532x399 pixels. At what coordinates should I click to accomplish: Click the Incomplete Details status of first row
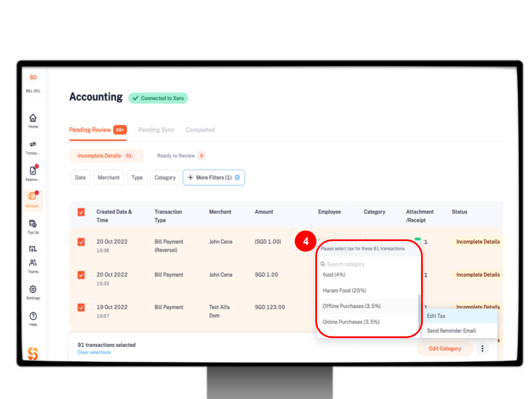pos(478,242)
